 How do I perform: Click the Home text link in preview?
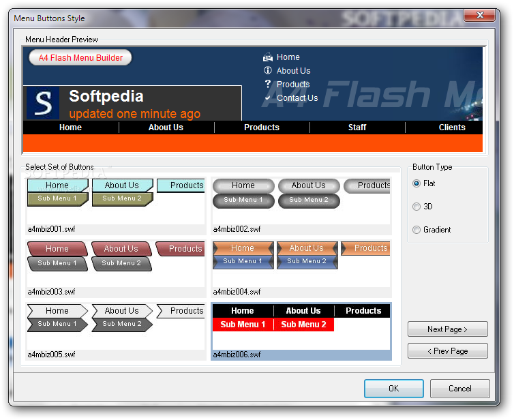pyautogui.click(x=288, y=57)
